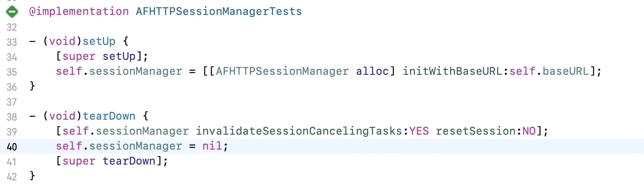Click the highlighted line number 40

click(12, 147)
